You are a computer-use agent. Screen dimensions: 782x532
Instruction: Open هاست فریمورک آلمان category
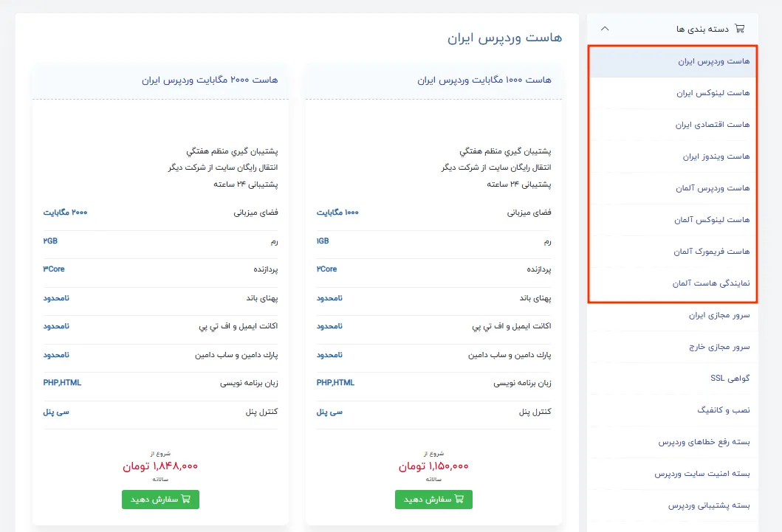pos(673,252)
